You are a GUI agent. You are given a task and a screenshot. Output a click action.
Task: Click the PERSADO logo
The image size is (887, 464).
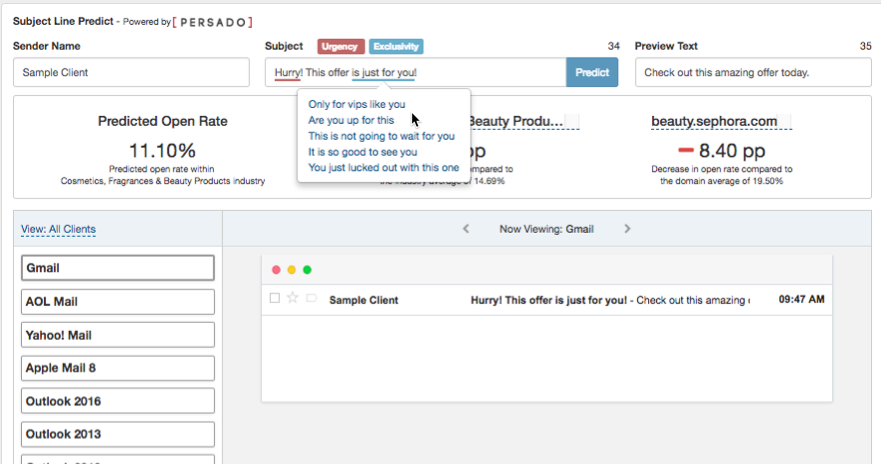[213, 22]
